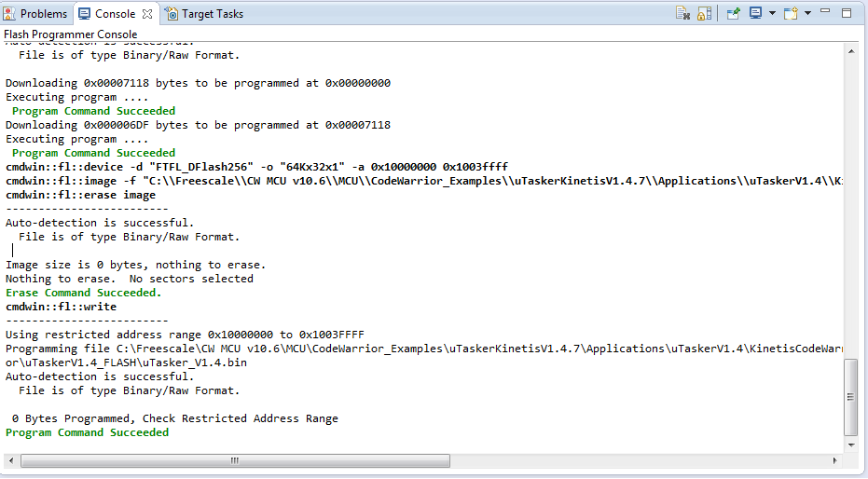
Task: Click the Display Selected Console monitor icon
Action: pos(754,14)
